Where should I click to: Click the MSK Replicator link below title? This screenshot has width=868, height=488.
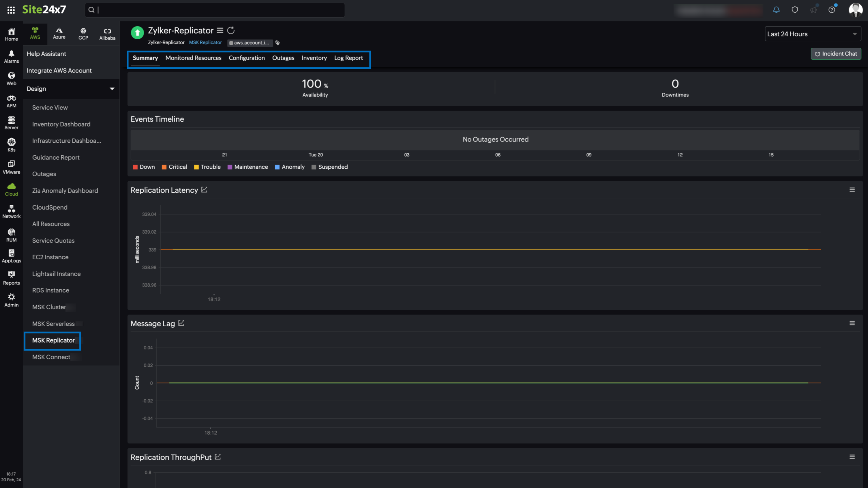205,42
